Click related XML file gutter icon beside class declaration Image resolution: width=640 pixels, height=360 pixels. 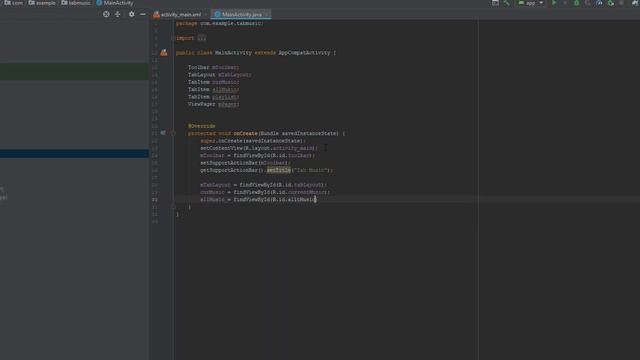click(x=164, y=53)
